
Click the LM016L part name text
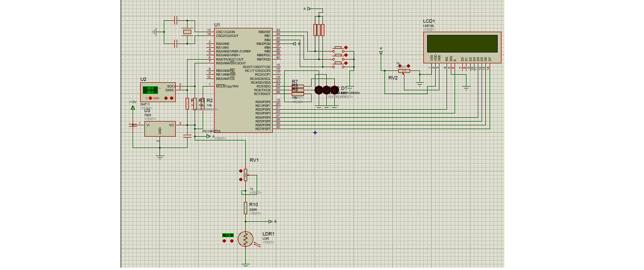[428, 26]
